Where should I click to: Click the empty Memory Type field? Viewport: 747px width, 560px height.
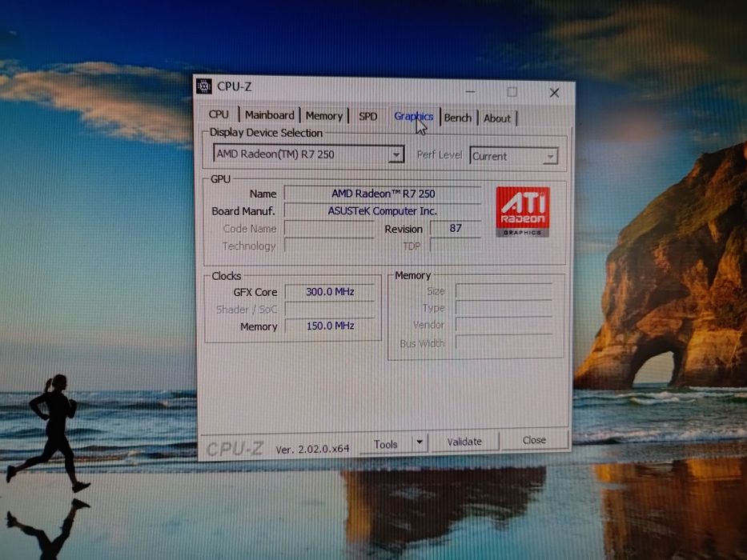coord(504,308)
